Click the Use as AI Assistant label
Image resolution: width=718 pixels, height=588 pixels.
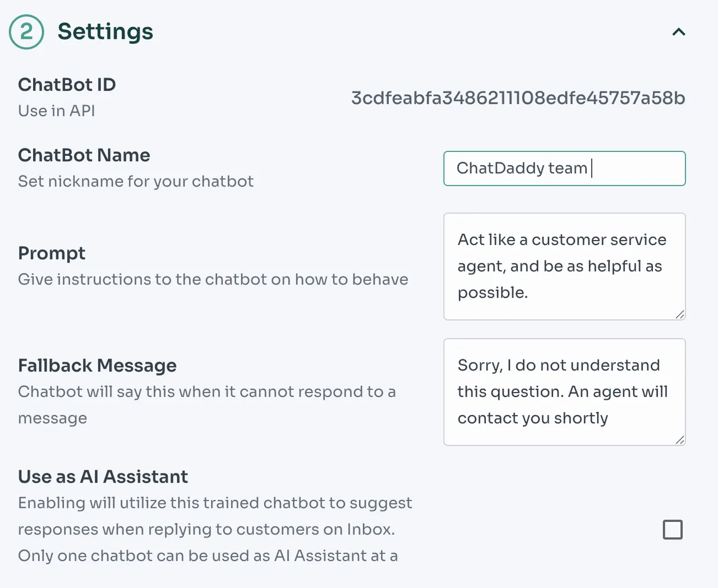(x=103, y=476)
